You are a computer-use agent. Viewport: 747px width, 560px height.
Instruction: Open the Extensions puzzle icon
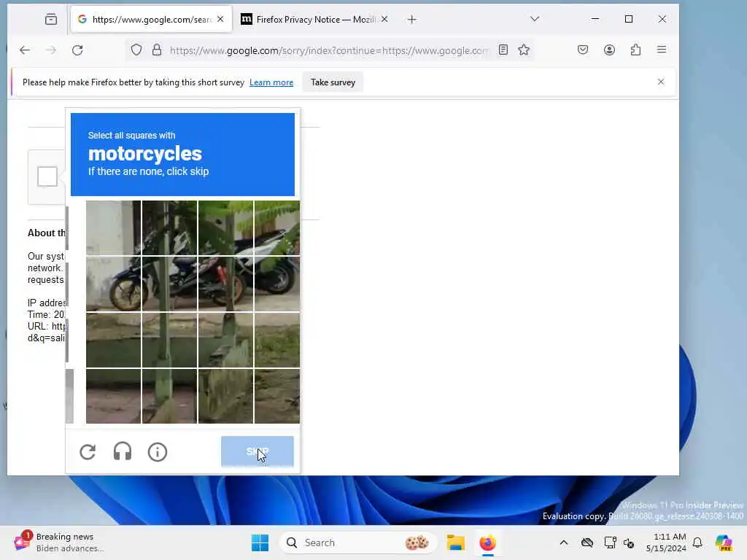pyautogui.click(x=635, y=50)
